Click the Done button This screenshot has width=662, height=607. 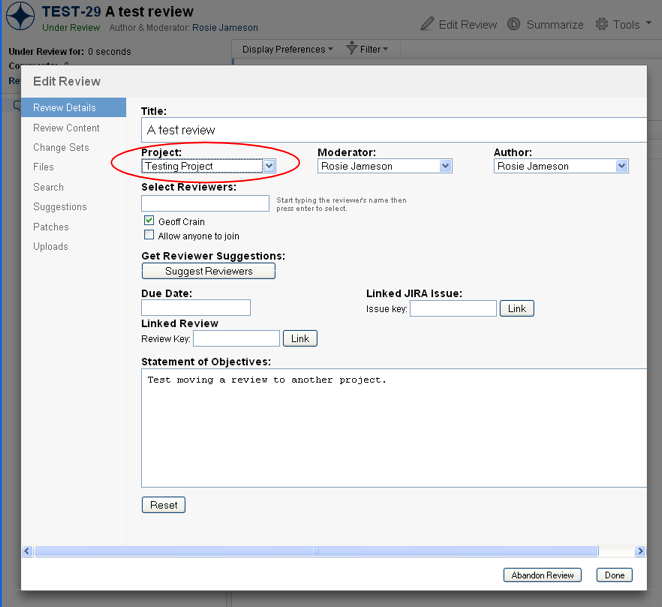pos(614,575)
